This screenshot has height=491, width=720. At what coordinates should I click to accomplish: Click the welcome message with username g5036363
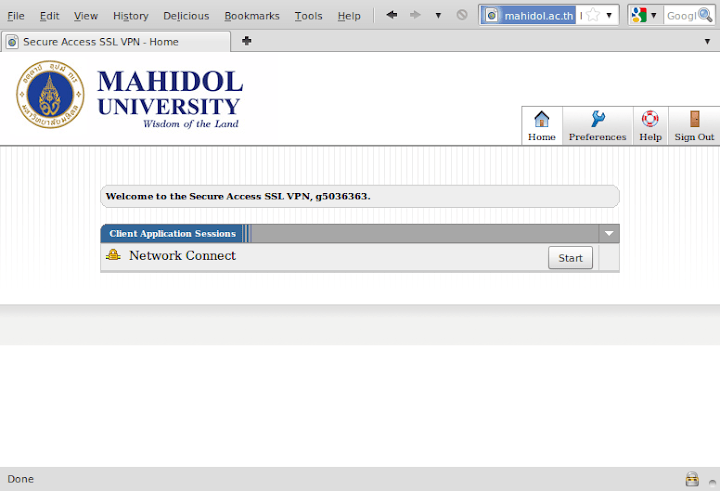pyautogui.click(x=238, y=196)
